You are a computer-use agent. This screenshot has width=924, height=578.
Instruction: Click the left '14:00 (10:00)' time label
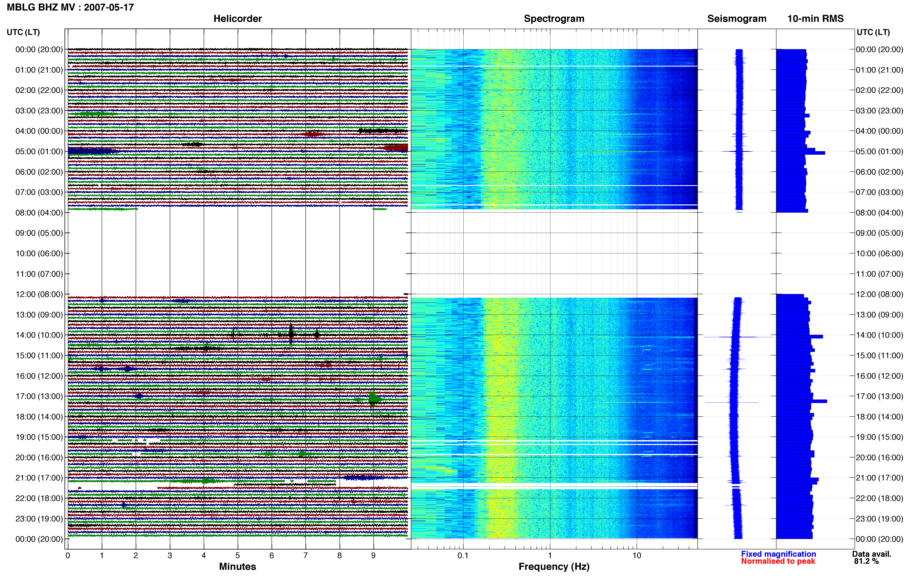point(39,335)
